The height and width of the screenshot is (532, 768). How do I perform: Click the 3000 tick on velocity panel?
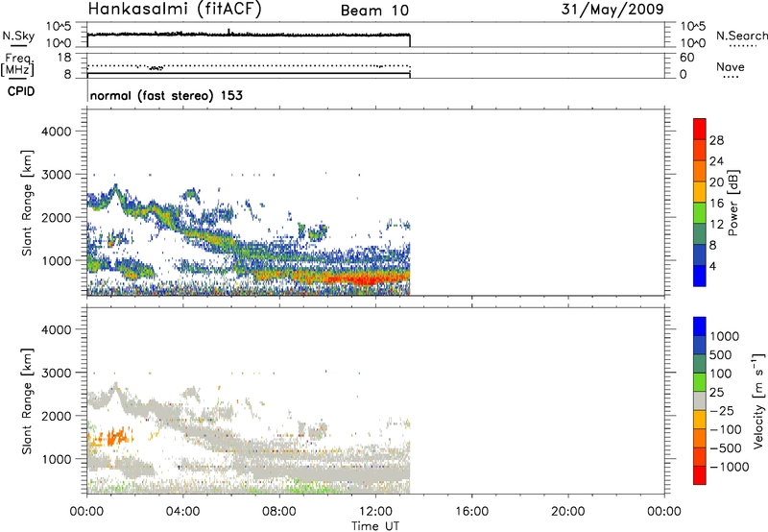56,373
